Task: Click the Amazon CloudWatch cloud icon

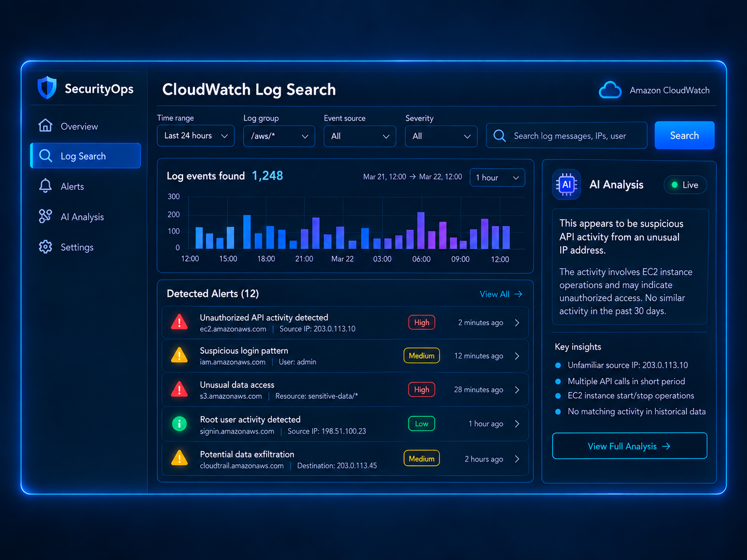Action: click(610, 90)
